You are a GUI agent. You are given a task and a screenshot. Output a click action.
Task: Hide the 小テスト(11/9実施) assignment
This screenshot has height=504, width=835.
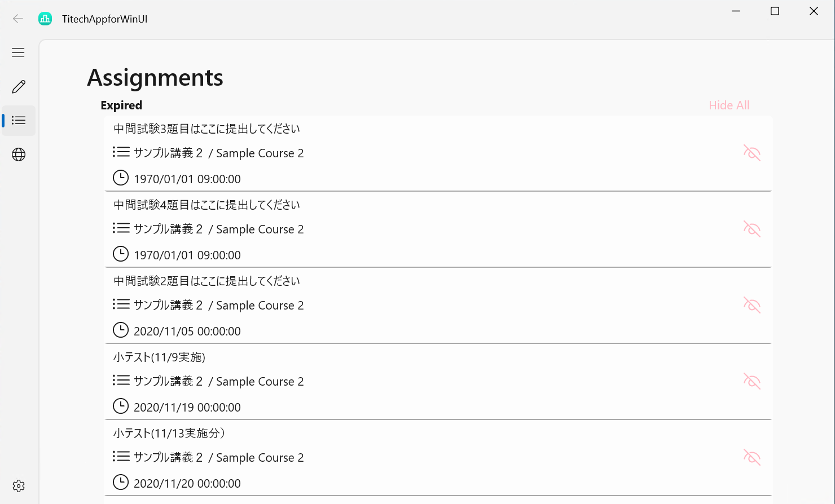click(752, 381)
